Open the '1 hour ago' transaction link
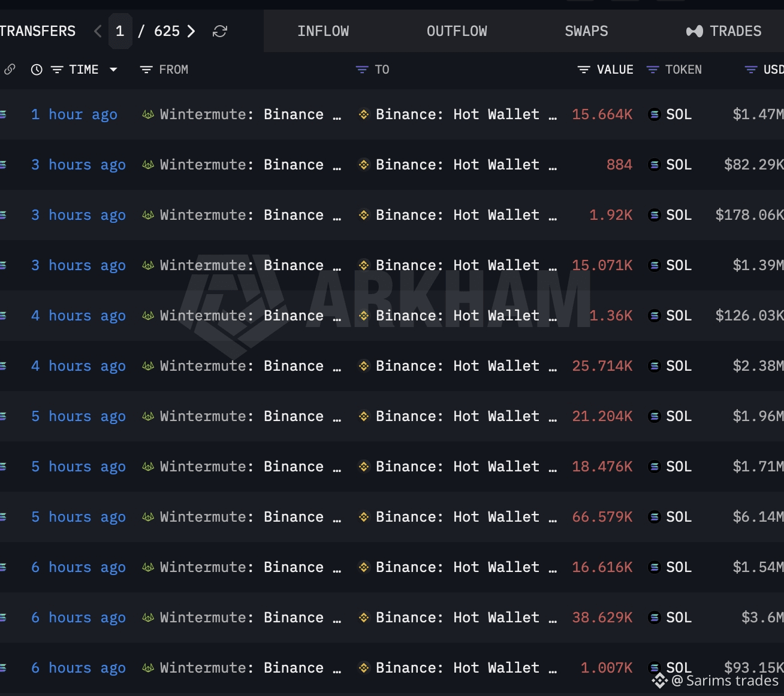This screenshot has width=784, height=696. click(74, 114)
